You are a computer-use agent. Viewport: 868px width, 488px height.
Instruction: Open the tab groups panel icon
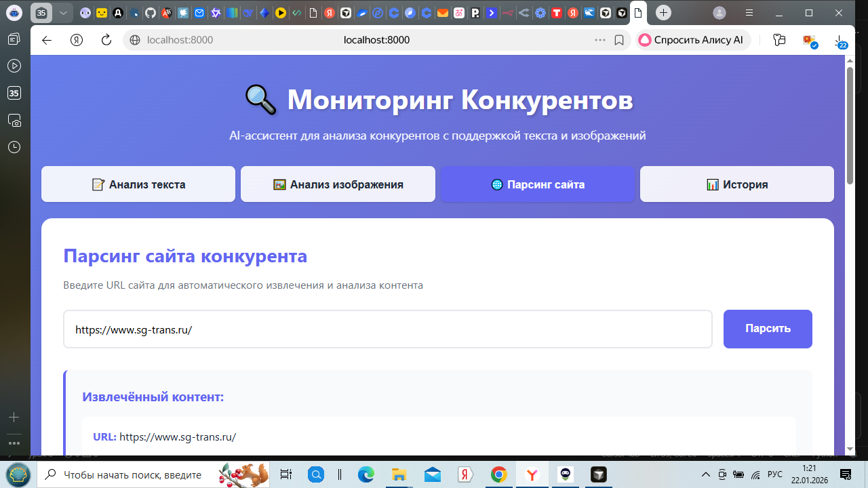click(778, 40)
